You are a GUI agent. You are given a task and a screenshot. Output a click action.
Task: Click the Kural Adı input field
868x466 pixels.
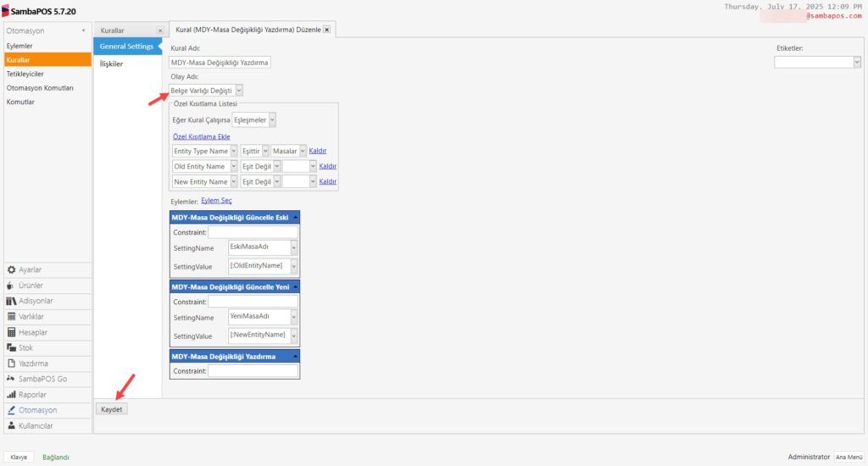click(x=220, y=63)
